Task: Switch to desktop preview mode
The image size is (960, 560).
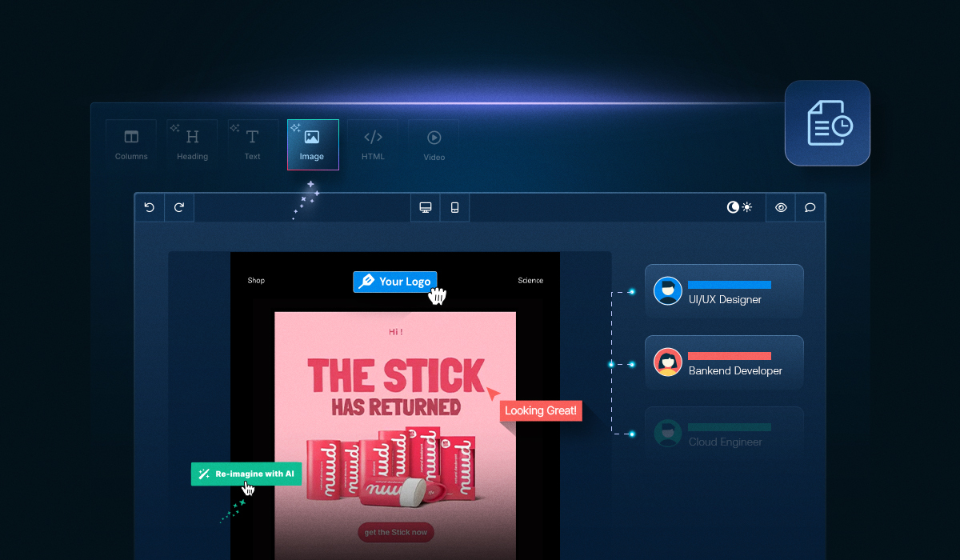Action: pos(424,207)
